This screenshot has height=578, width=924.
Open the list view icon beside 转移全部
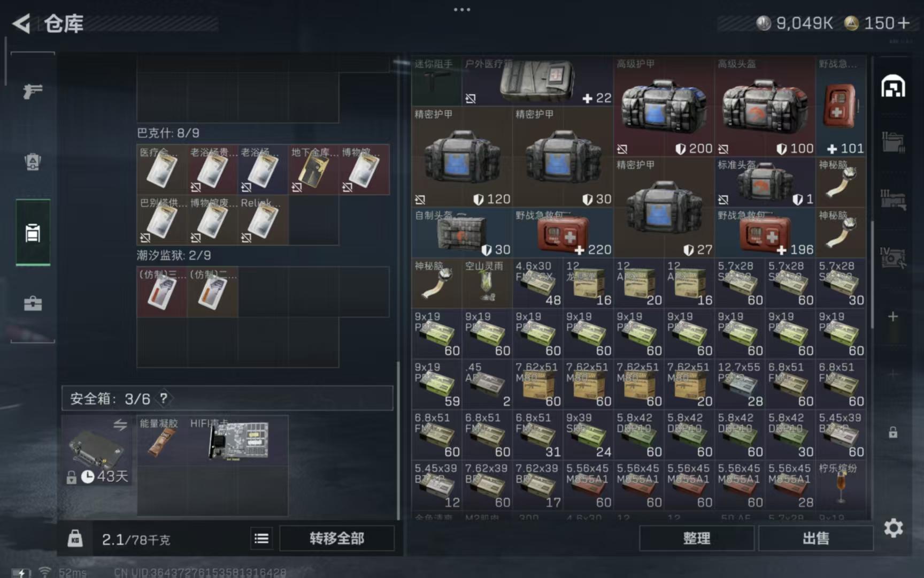coord(261,538)
